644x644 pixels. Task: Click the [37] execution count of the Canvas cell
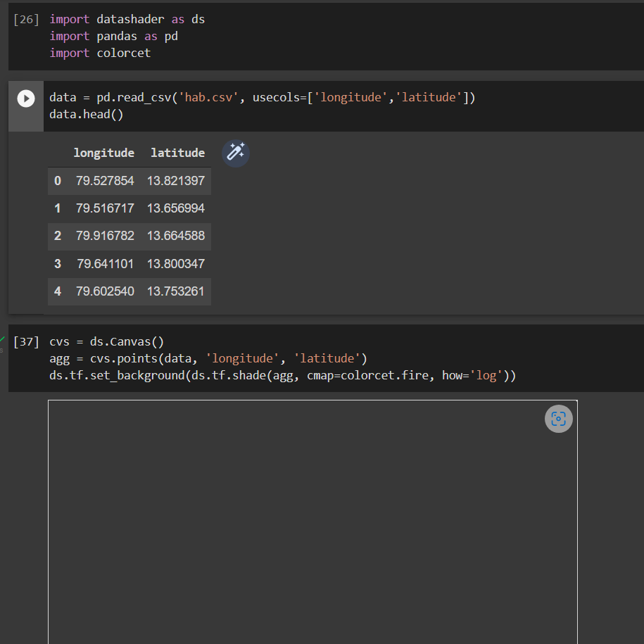(x=26, y=342)
